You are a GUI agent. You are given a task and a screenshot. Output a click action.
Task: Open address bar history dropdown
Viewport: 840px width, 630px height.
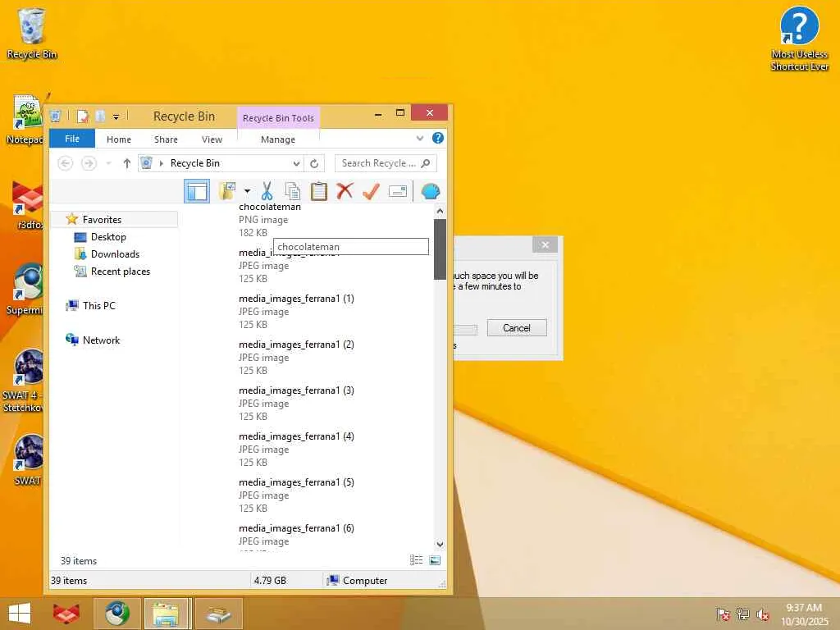click(296, 163)
